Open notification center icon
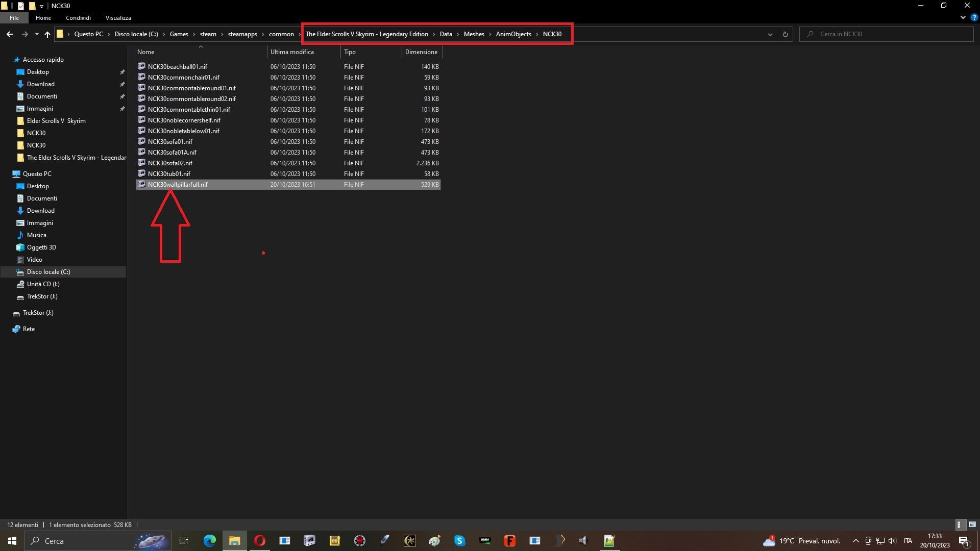980x551 pixels. [964, 541]
